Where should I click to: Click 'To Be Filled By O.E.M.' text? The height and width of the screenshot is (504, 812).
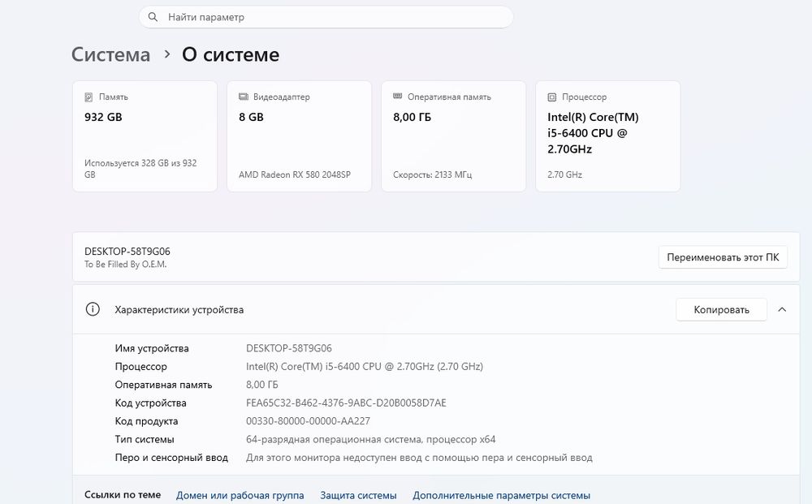click(x=125, y=265)
